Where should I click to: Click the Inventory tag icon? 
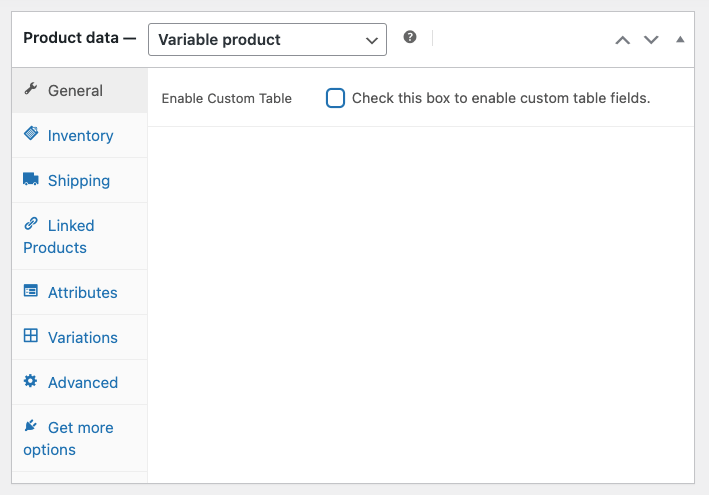click(x=30, y=134)
